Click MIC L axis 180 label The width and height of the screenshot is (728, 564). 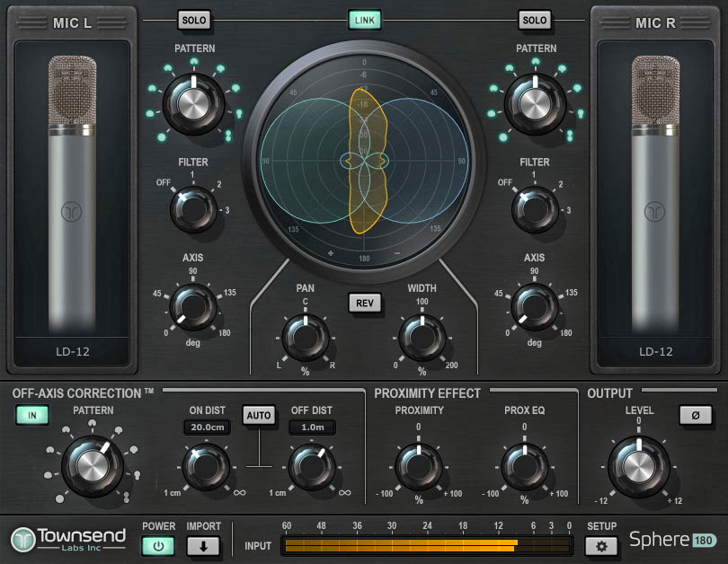[x=225, y=332]
